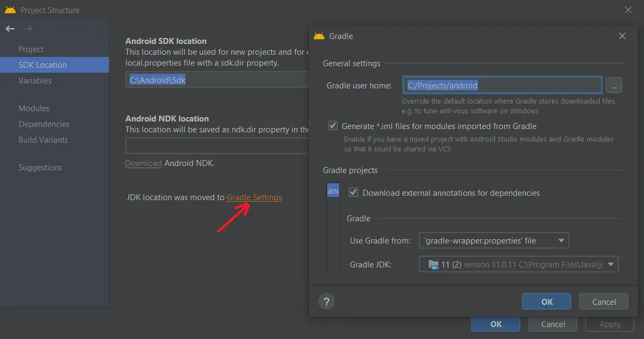
Task: Toggle Download external annotations checkbox
Action: point(353,192)
